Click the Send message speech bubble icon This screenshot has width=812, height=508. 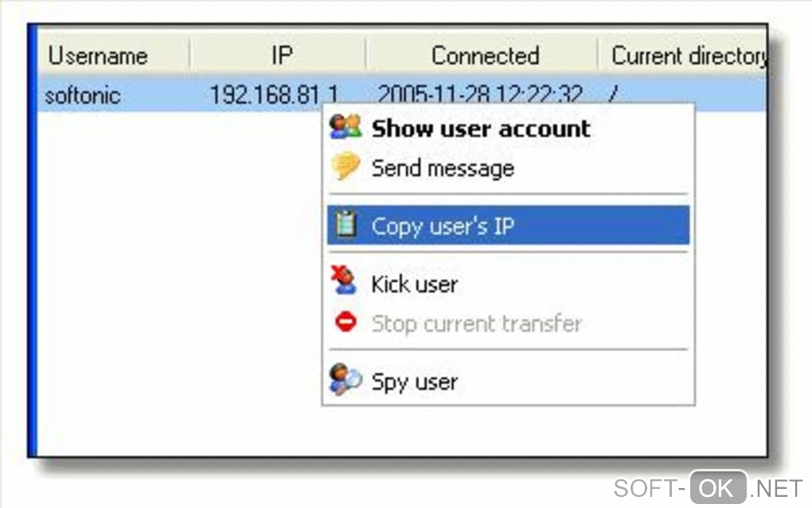pyautogui.click(x=345, y=166)
